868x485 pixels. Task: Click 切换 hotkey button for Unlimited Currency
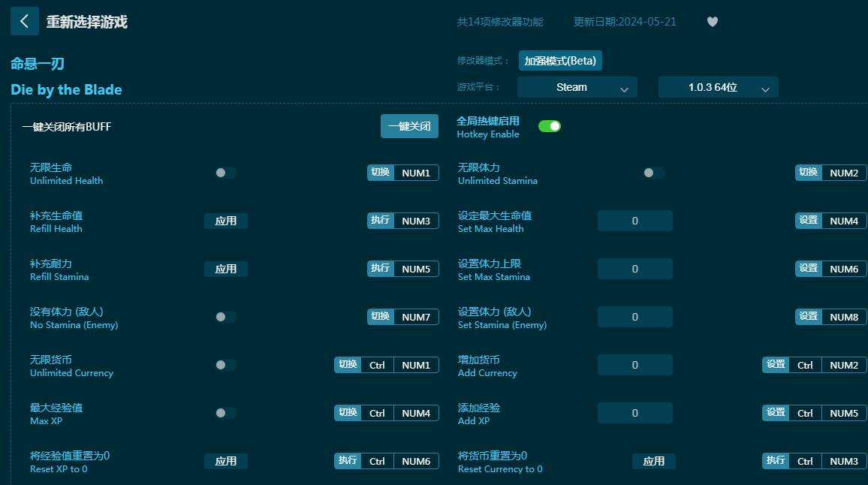pyautogui.click(x=348, y=365)
